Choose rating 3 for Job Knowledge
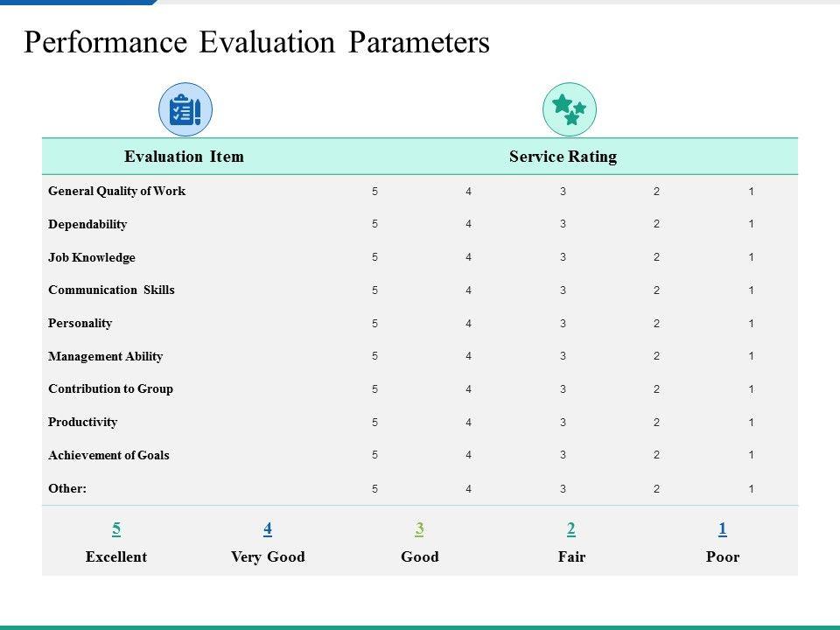 [563, 257]
